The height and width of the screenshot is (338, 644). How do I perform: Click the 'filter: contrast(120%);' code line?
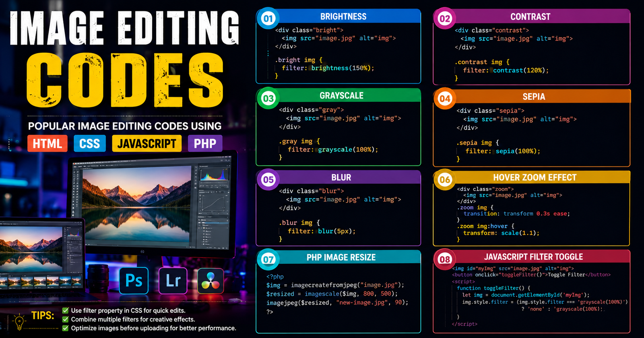506,70
